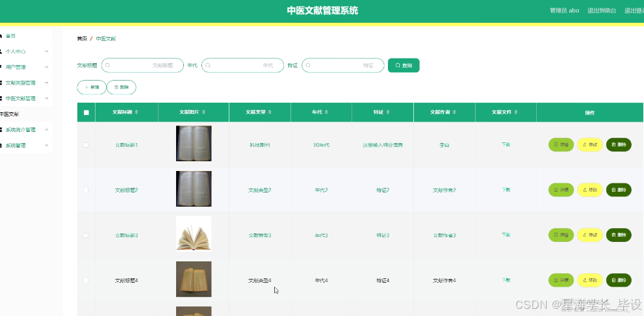
Task: Sort by the 文献文件 column sort arrows
Action: pyautogui.click(x=516, y=112)
